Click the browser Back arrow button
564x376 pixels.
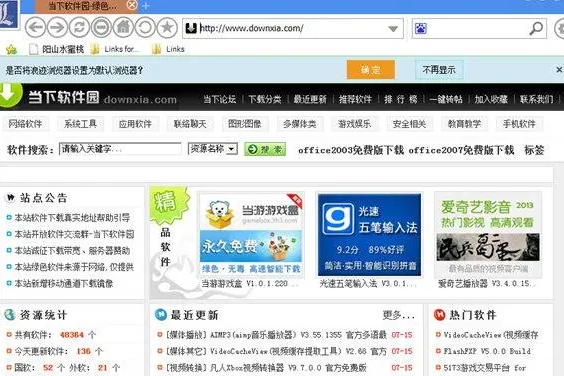35,27
